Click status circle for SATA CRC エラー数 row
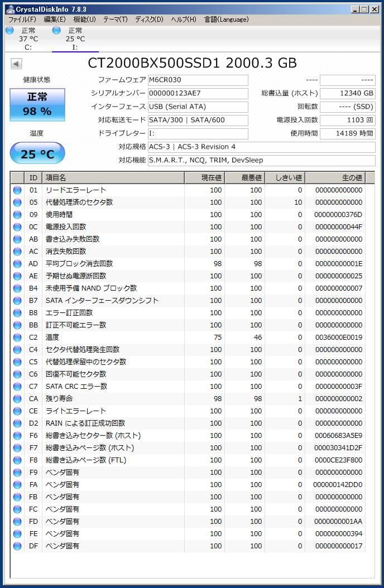 point(17,387)
